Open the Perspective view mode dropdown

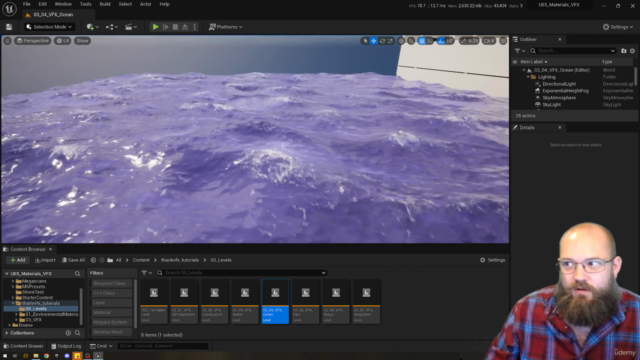[33, 41]
